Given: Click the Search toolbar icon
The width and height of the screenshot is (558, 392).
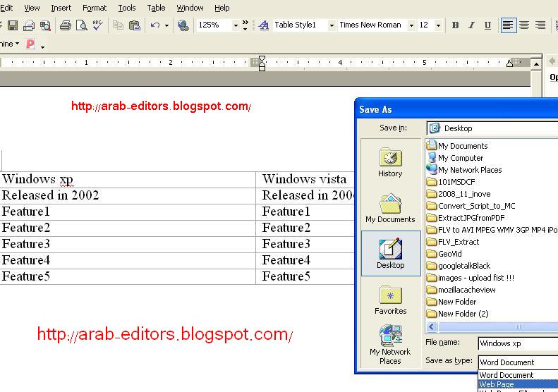Looking at the screenshot, I should (x=45, y=25).
